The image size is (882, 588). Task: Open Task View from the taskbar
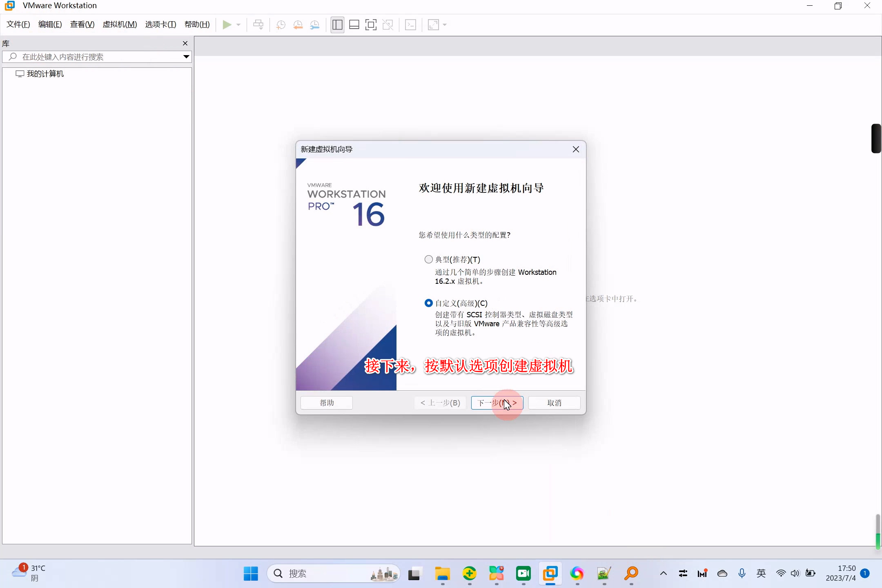click(x=414, y=574)
